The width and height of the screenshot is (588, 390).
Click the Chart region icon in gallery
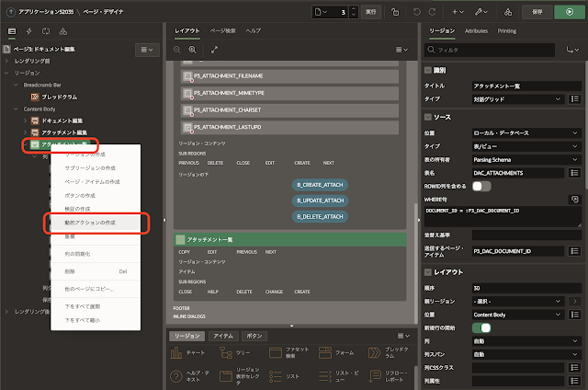pos(176,352)
